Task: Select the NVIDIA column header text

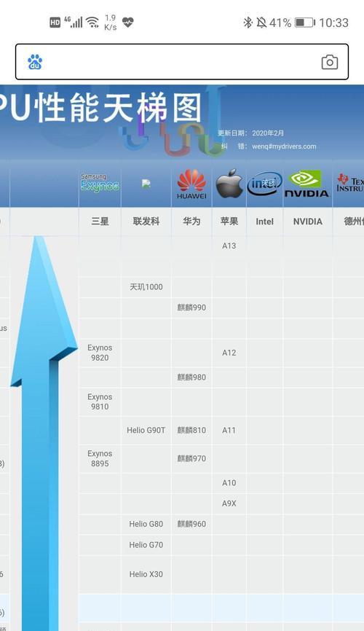Action: (x=308, y=222)
